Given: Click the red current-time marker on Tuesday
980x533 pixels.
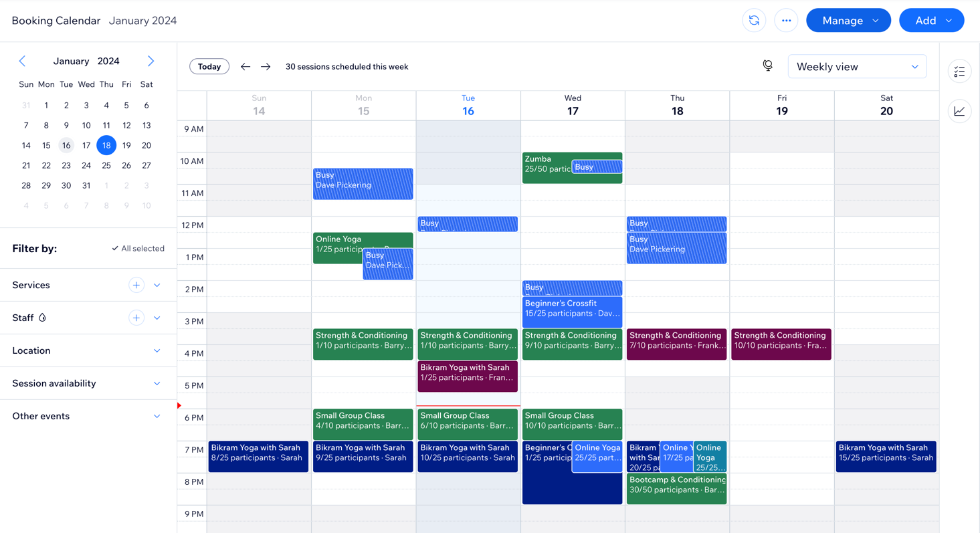Looking at the screenshot, I should pos(178,405).
